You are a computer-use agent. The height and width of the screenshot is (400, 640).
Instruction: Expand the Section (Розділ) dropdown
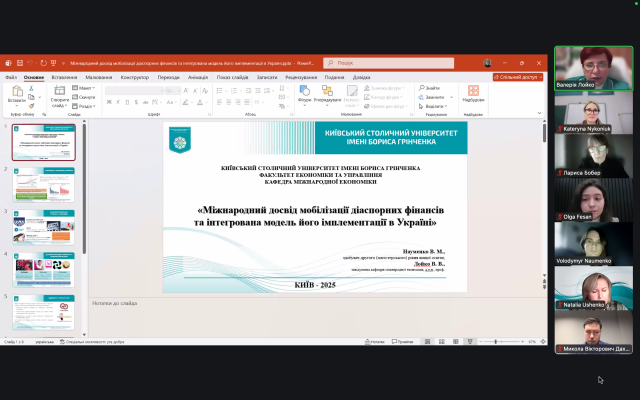pyautogui.click(x=86, y=106)
